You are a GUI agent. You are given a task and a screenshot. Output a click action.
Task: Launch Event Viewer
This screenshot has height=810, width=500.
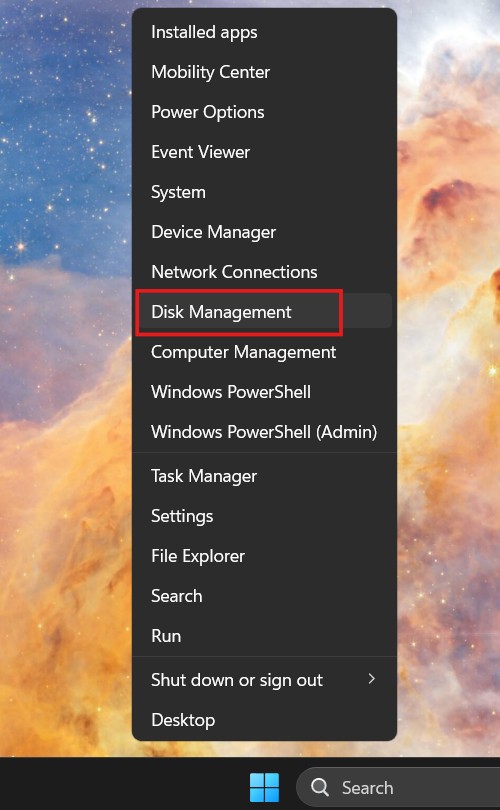pos(264,152)
